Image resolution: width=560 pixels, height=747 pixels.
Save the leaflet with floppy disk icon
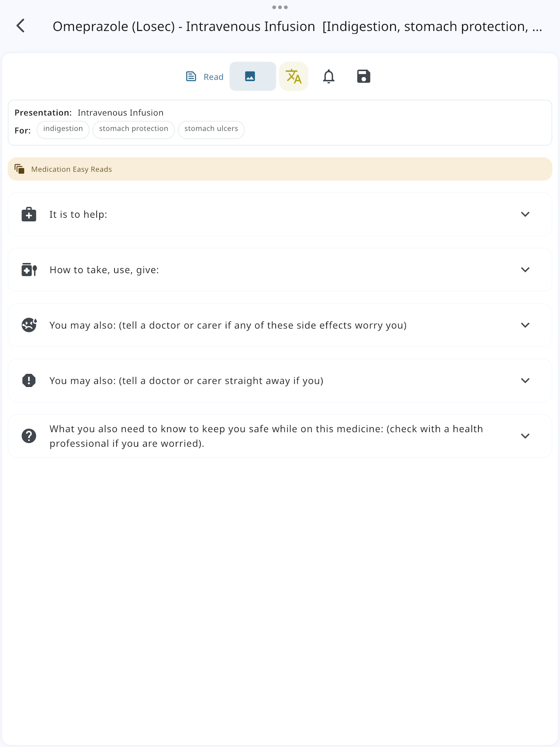(x=364, y=76)
